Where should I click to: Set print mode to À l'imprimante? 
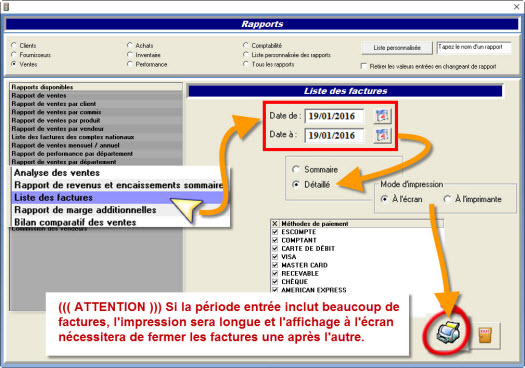point(447,199)
